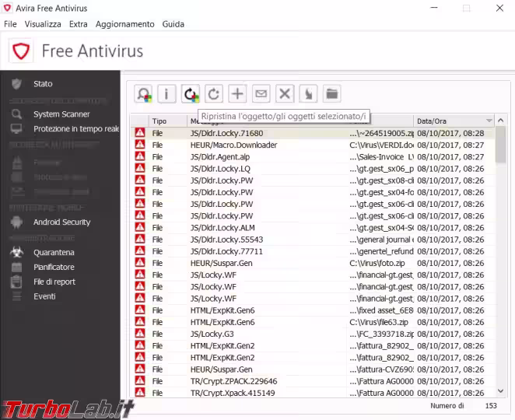Close the Avira Free Antivirus window
This screenshot has width=515, height=420.
click(499, 9)
